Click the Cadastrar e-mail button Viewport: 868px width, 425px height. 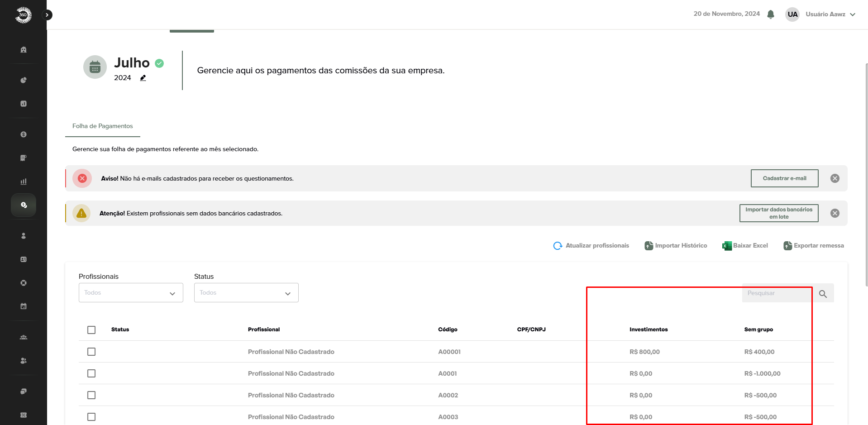[784, 178]
